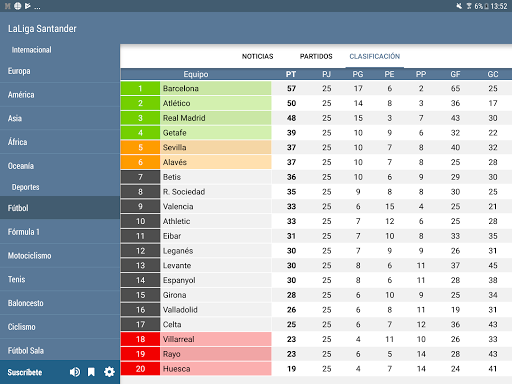Tap the globe icon in status bar
The width and height of the screenshot is (512, 384).
coord(18,6)
